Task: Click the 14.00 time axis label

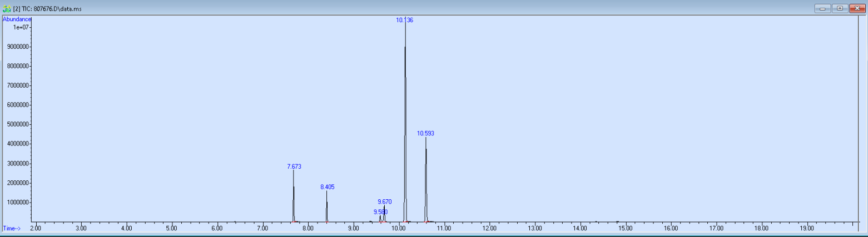Action: click(x=580, y=228)
